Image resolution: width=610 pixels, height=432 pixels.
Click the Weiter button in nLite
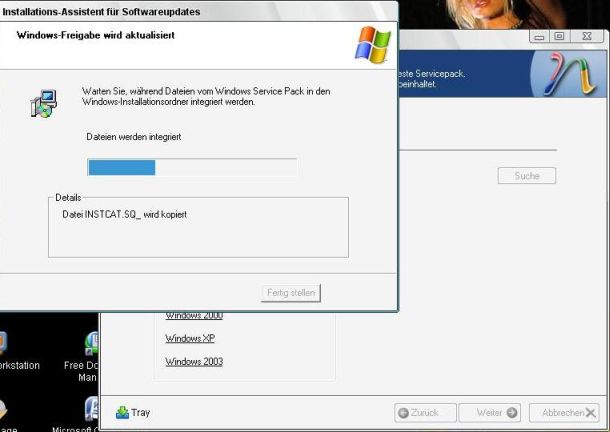[490, 413]
